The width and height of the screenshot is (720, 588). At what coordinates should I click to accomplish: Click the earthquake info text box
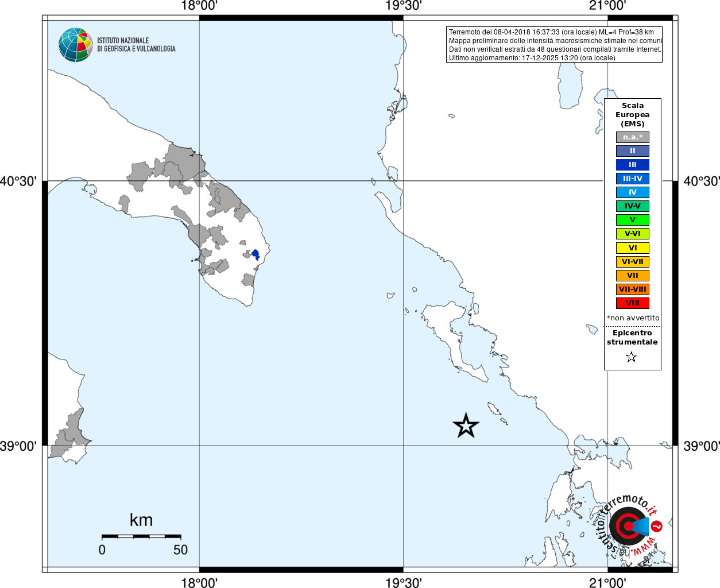click(x=554, y=45)
